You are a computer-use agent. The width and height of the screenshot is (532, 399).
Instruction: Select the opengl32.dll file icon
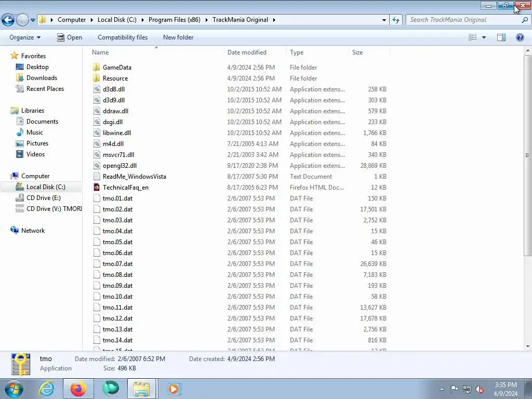[x=97, y=166]
